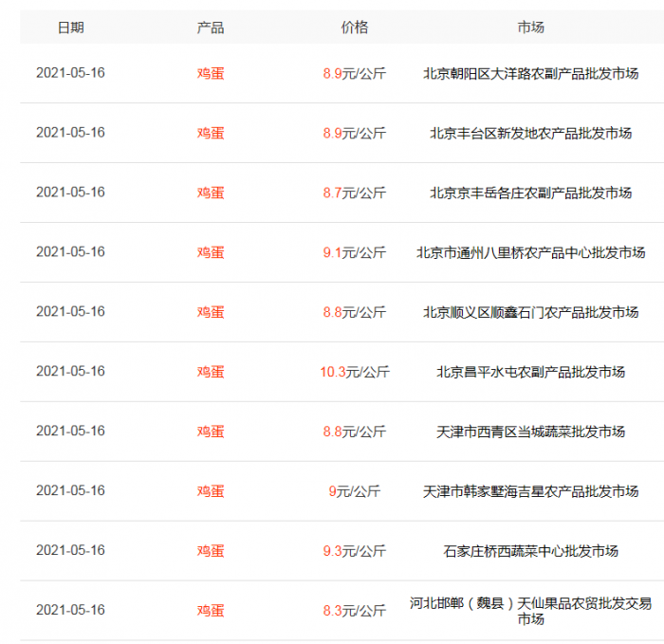Click date 2021-05-16 in 北京顺义区顺鑫石门 row

70,312
